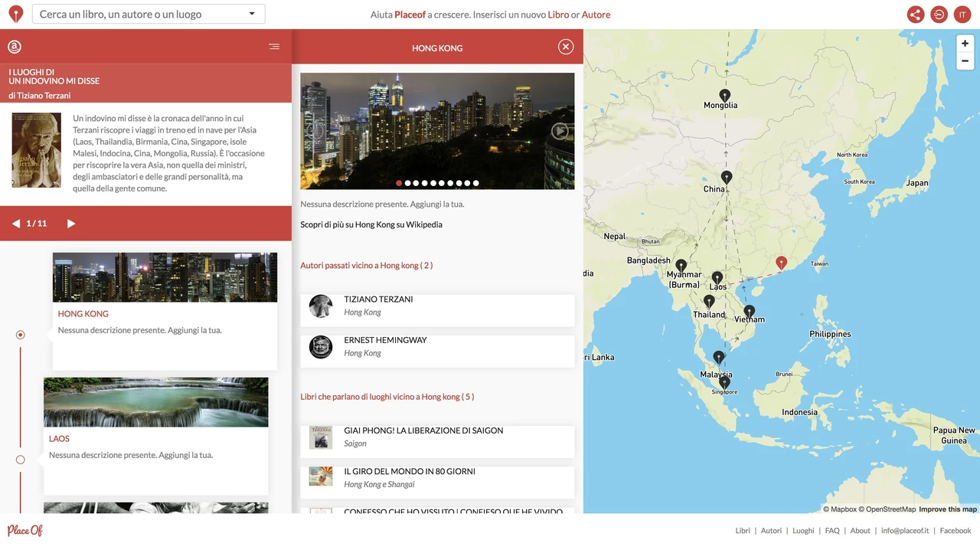Click the Hong Kong timeline marker
Screen dimensions: 980x553
[x=21, y=335]
